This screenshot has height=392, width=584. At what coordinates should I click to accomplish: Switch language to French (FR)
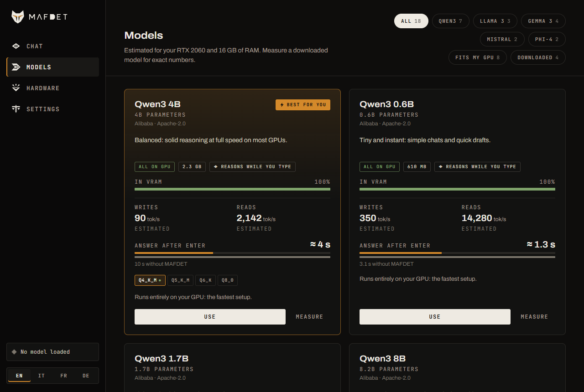coord(63,376)
